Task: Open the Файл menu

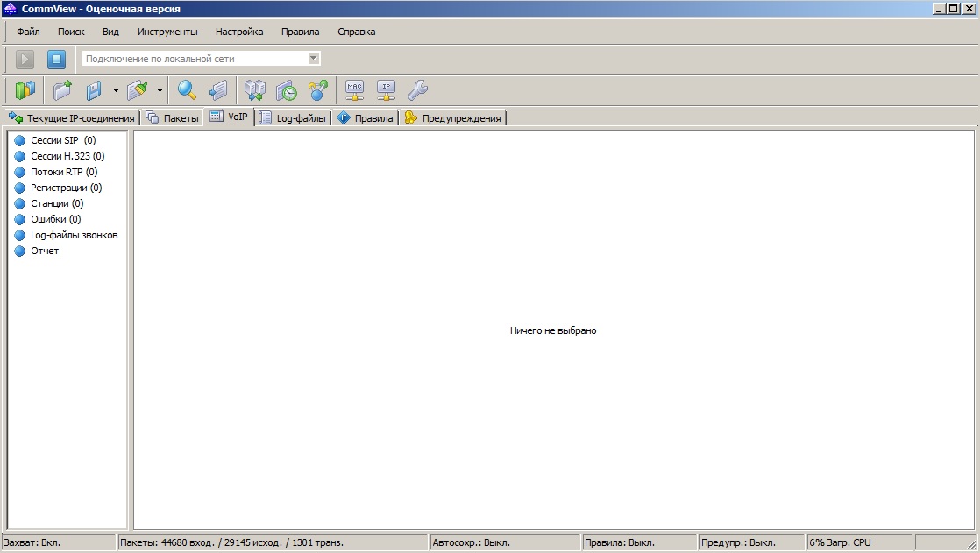Action: point(28,32)
